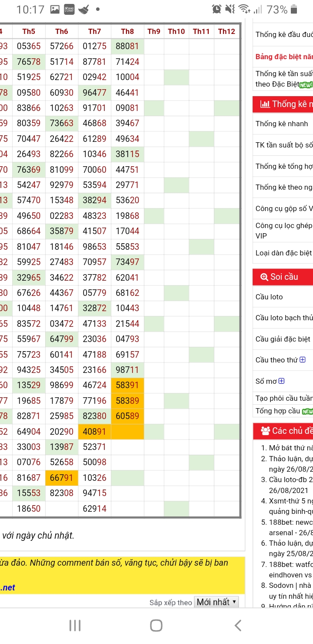The height and width of the screenshot is (644, 313).
Task: Click the people icon beside Các chủ đề
Action: [x=265, y=431]
